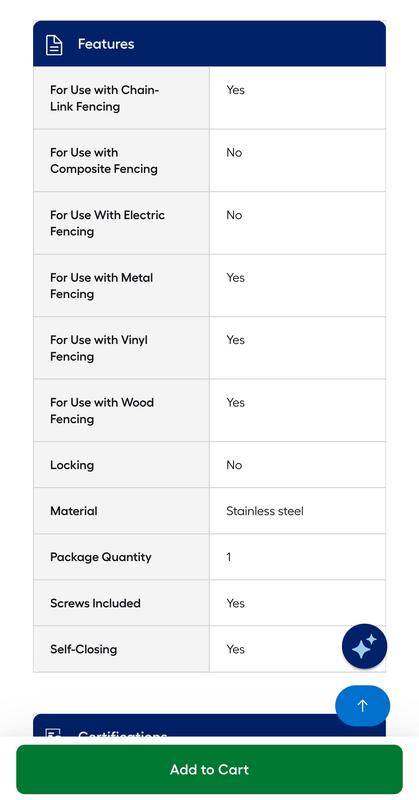The height and width of the screenshot is (800, 419).
Task: Click the Stainless steel material value
Action: point(265,511)
